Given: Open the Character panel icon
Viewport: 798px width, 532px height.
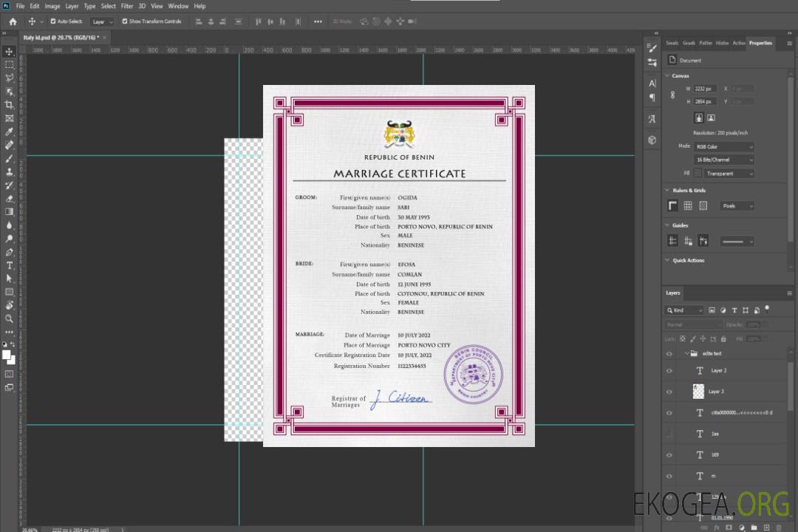Looking at the screenshot, I should (x=652, y=83).
